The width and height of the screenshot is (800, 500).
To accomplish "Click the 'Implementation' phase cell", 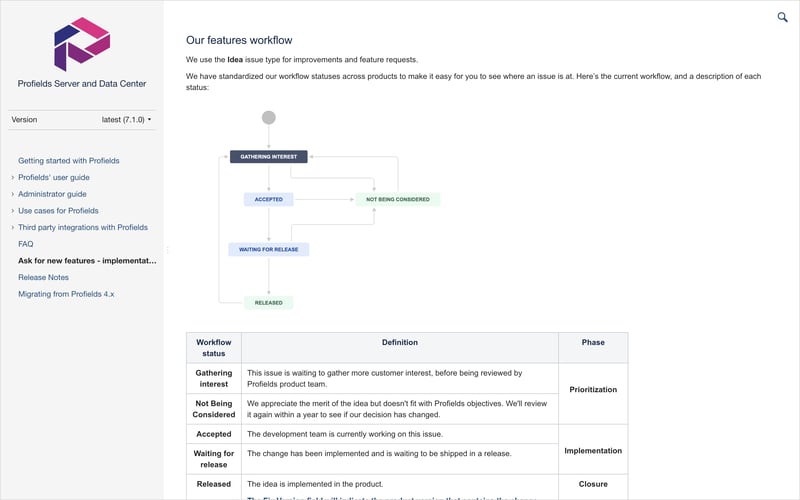I will (x=593, y=451).
